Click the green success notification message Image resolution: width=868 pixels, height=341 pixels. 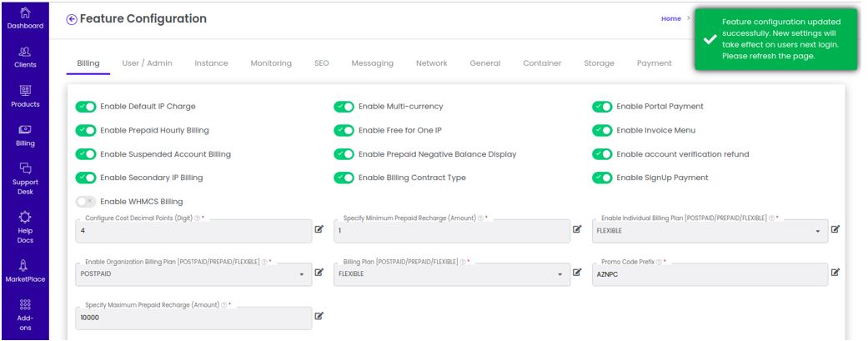[x=776, y=39]
